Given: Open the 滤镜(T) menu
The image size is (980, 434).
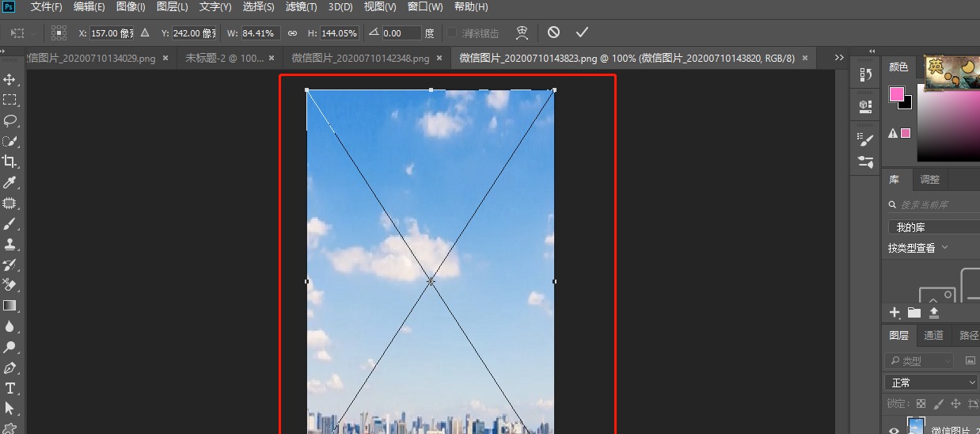Looking at the screenshot, I should point(300,7).
